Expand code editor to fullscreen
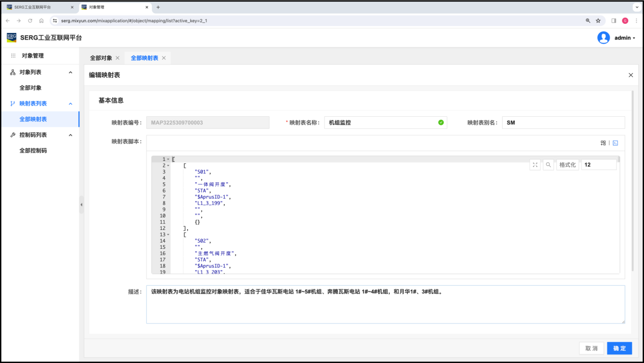The image size is (644, 363). click(535, 165)
